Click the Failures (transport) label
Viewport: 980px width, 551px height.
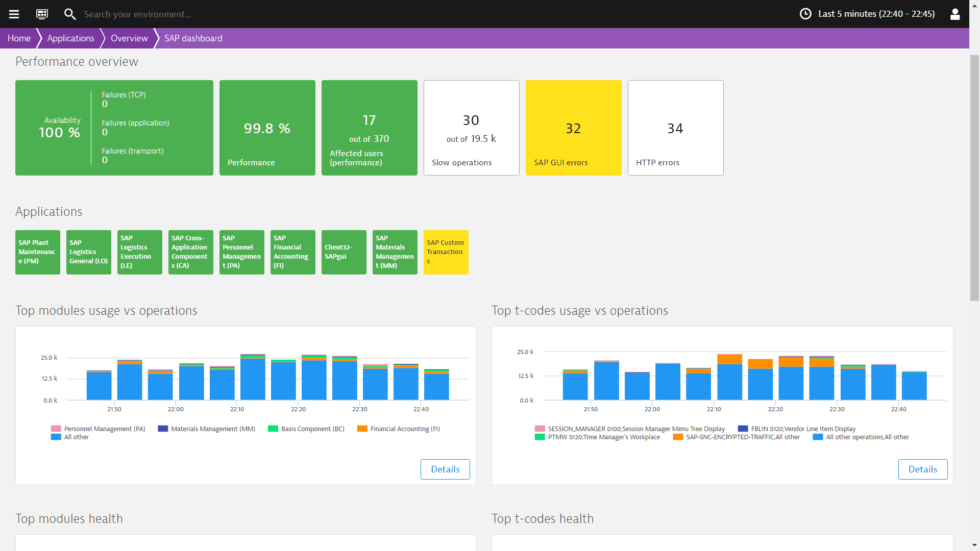pyautogui.click(x=133, y=151)
